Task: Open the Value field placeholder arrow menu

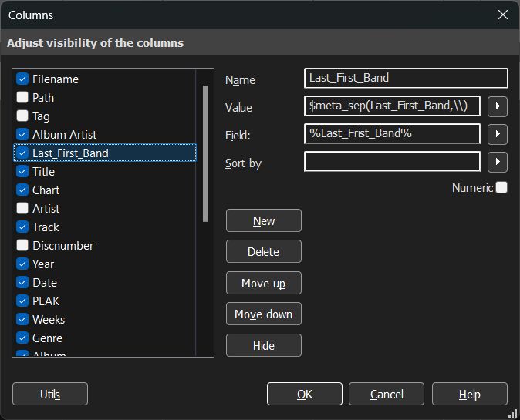Action: click(x=497, y=106)
